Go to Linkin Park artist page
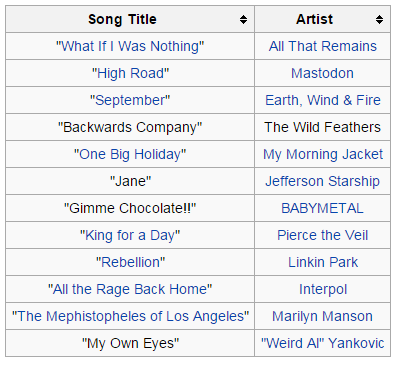402x367 pixels. click(323, 262)
